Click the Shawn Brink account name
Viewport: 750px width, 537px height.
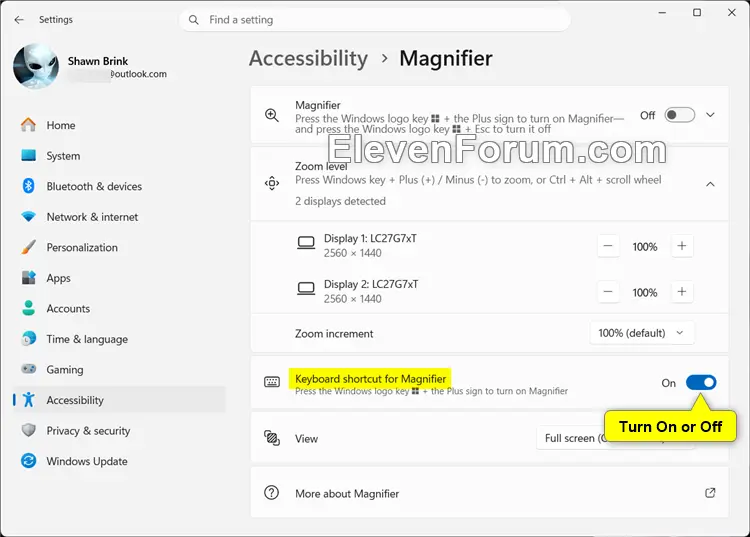(x=98, y=61)
